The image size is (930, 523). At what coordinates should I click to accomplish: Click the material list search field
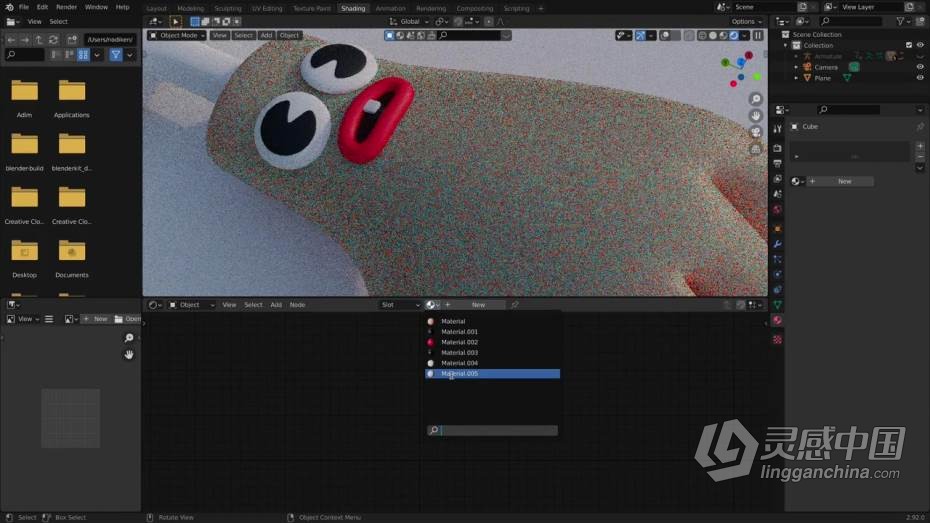tap(492, 430)
